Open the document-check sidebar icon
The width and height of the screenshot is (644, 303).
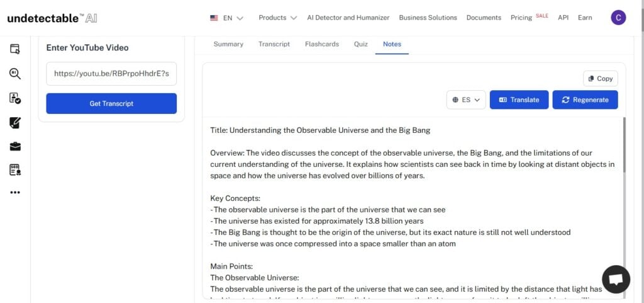(15, 98)
